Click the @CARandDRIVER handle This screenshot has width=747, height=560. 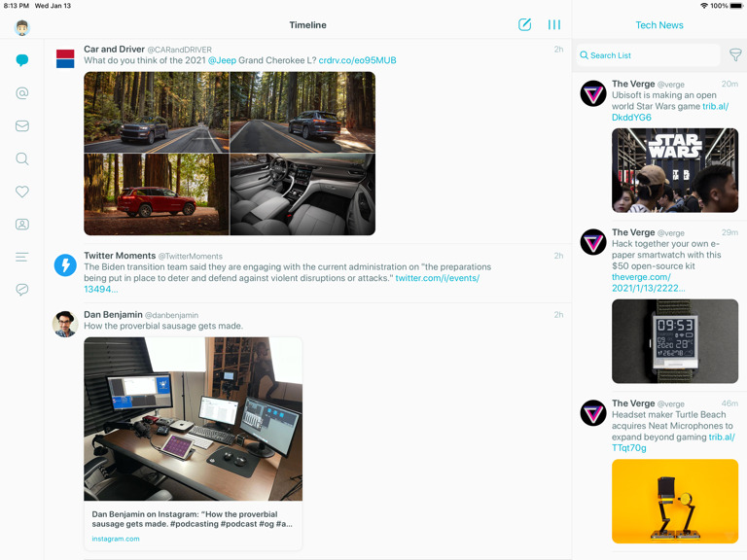pyautogui.click(x=180, y=50)
